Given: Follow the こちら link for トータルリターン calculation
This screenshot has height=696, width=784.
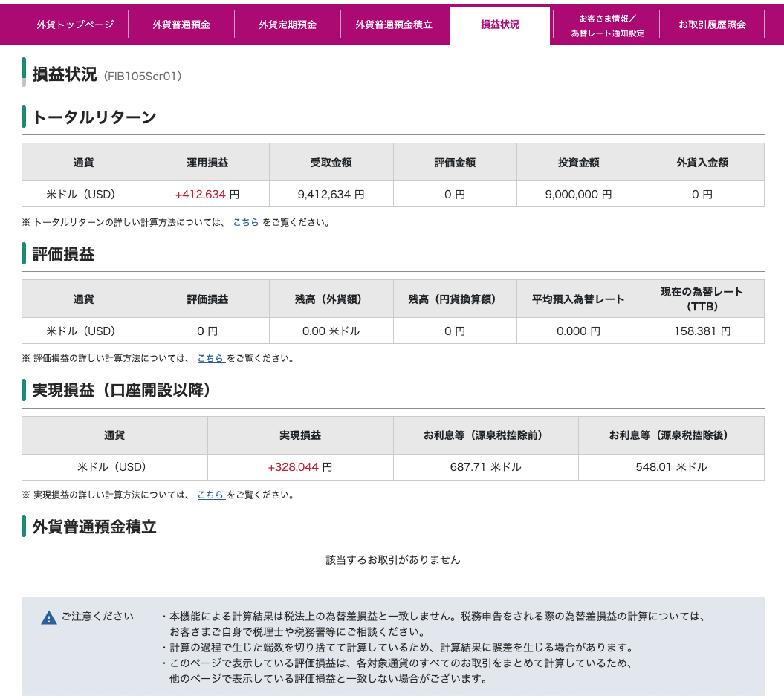Looking at the screenshot, I should click(x=246, y=221).
